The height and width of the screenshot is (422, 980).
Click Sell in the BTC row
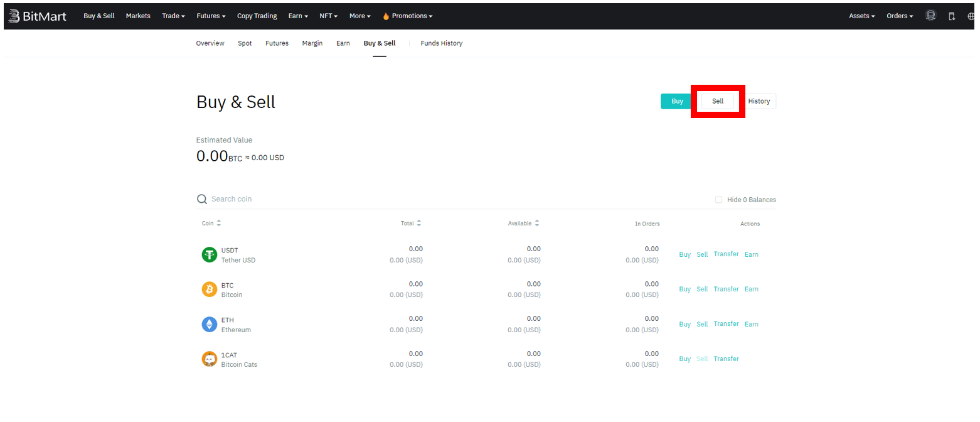tap(702, 289)
